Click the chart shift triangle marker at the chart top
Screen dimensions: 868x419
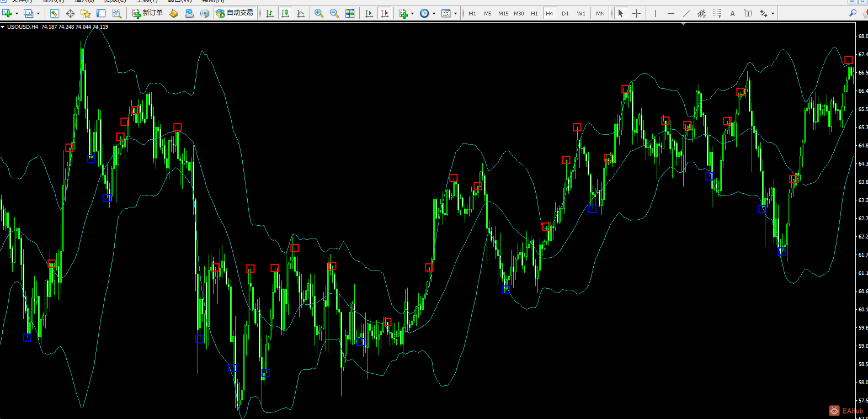coord(684,24)
